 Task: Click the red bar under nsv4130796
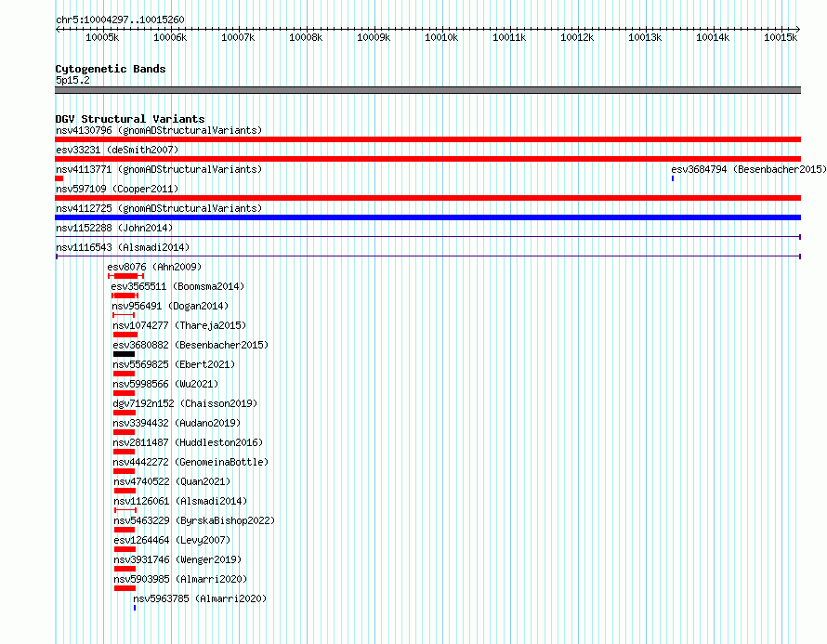[427, 139]
